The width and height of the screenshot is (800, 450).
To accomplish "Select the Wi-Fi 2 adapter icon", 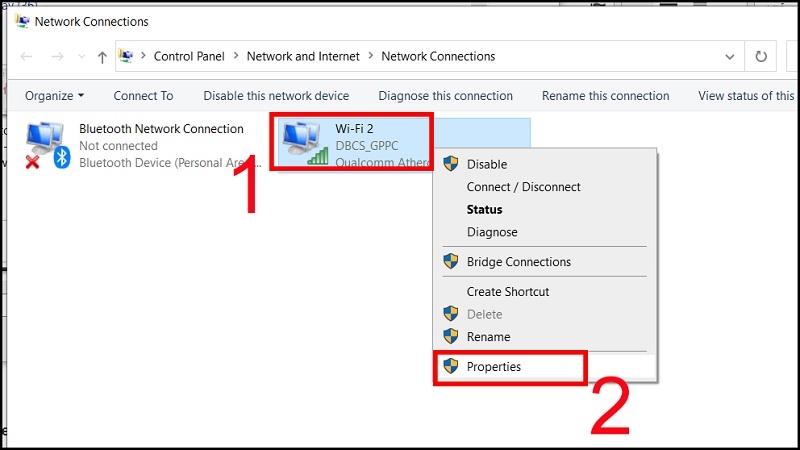I will pyautogui.click(x=304, y=143).
